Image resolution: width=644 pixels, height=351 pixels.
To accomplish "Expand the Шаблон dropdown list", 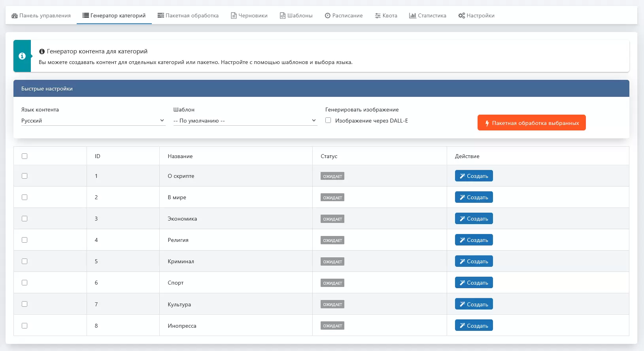I will click(x=245, y=121).
